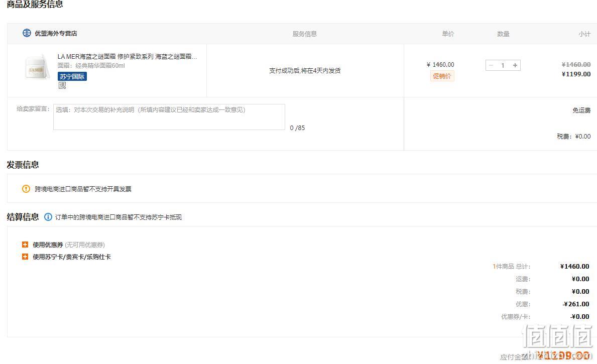Decrease quantity with the minus button
The image size is (597, 364).
pos(491,65)
